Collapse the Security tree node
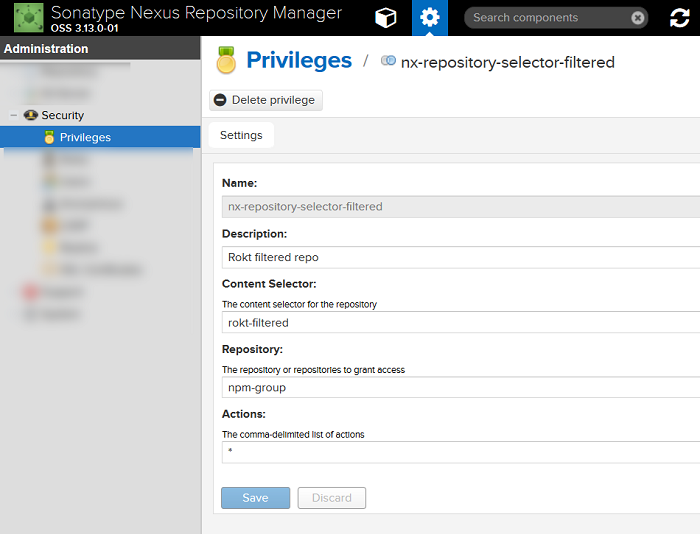Screen dimensions: 700x534 coord(14,115)
